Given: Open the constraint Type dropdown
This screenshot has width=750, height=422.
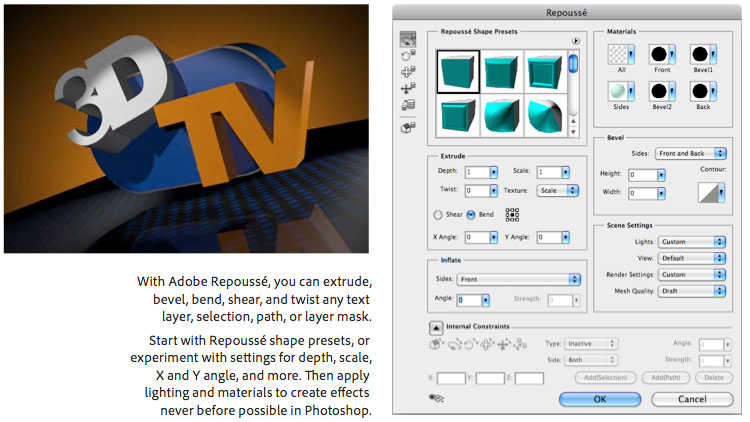Looking at the screenshot, I should pyautogui.click(x=591, y=344).
